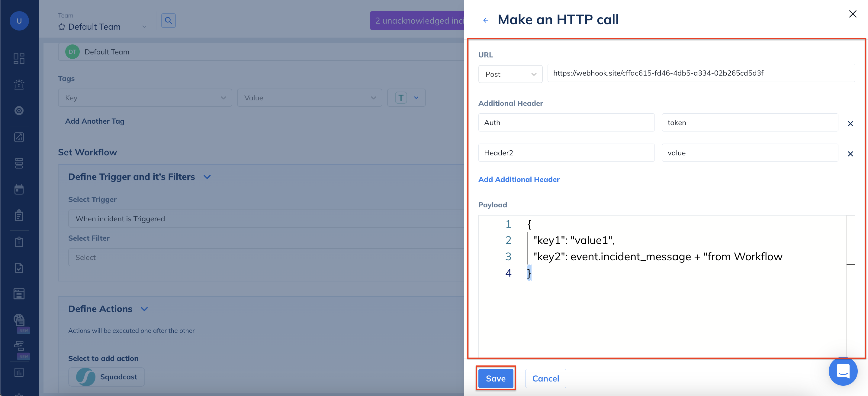Open the Post method dropdown
This screenshot has height=396, width=868.
(510, 74)
